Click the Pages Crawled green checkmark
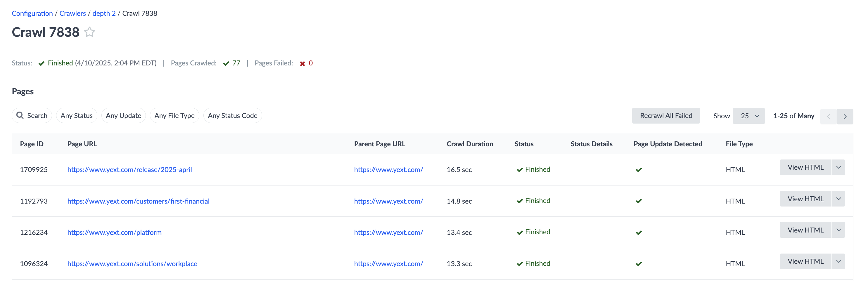The image size is (868, 281). [x=226, y=63]
